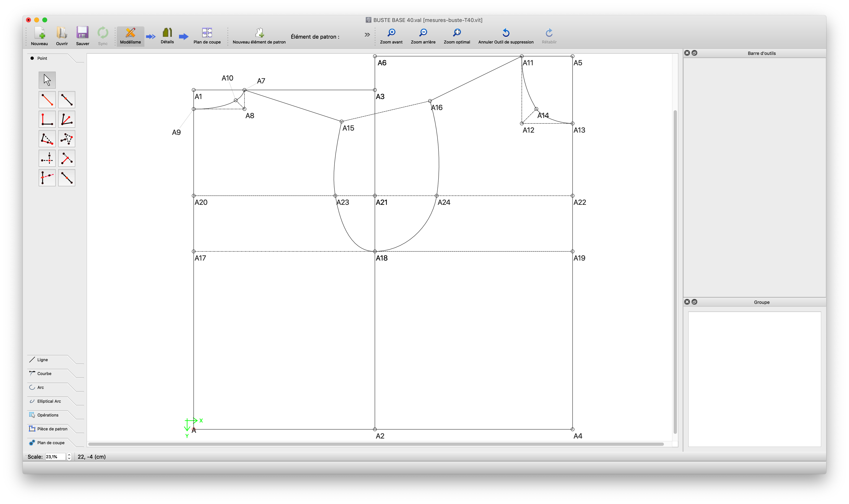Open the Ligne tool section

pyautogui.click(x=43, y=360)
